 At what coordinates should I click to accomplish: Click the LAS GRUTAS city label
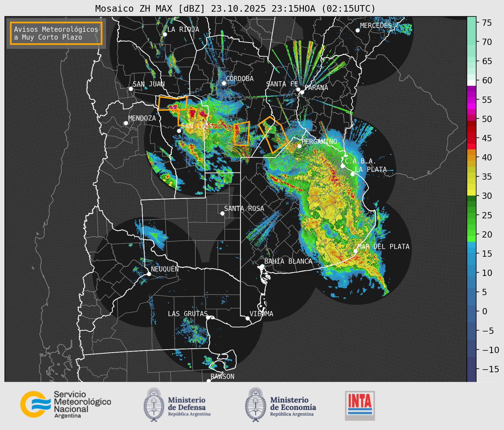[x=188, y=314]
